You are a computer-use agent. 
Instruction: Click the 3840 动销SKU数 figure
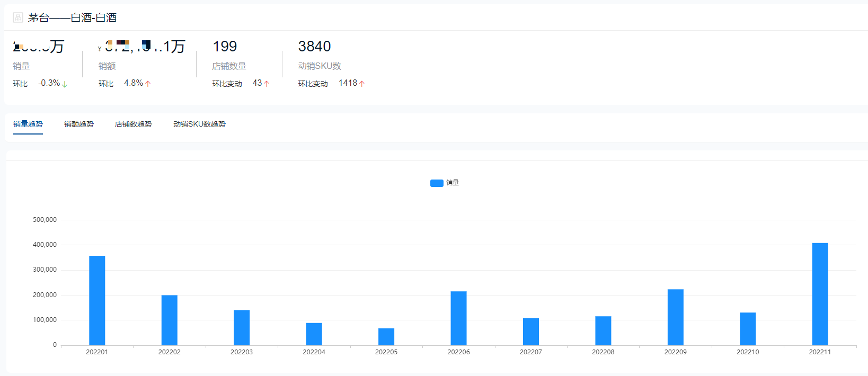314,47
